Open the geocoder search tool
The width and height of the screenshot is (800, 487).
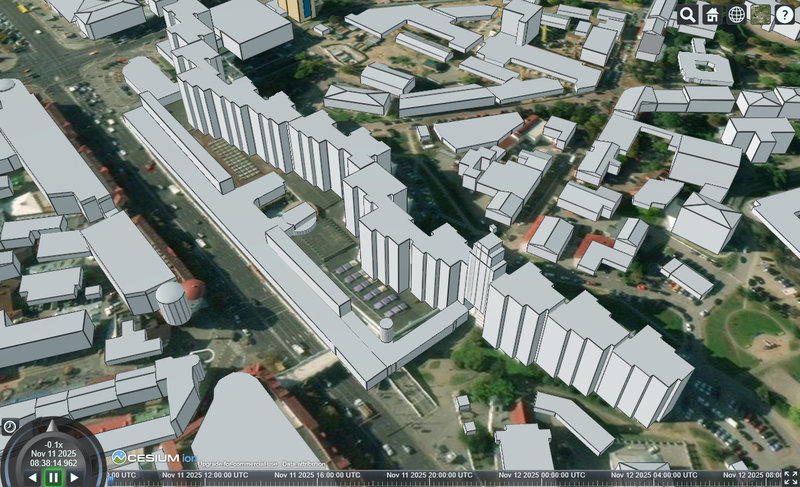point(687,14)
